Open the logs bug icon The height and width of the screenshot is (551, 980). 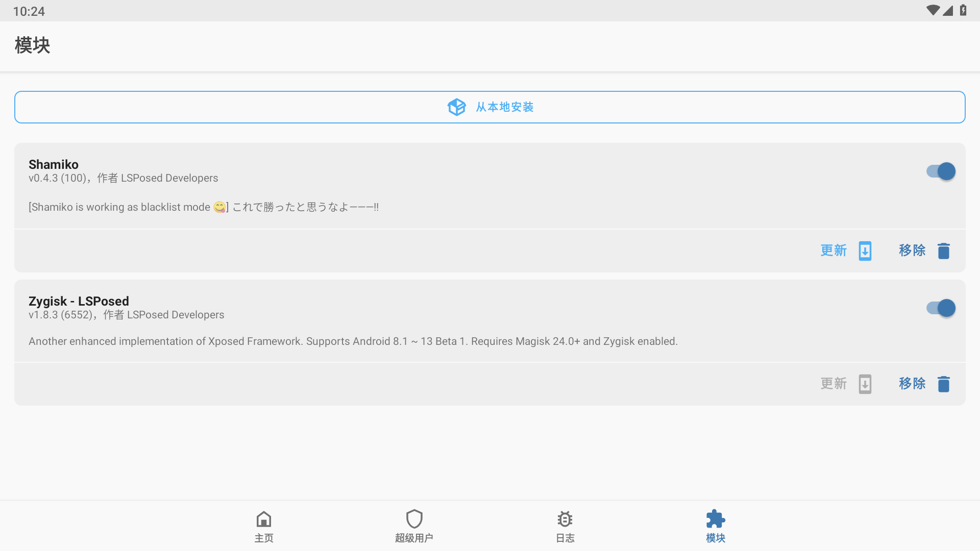point(565,519)
